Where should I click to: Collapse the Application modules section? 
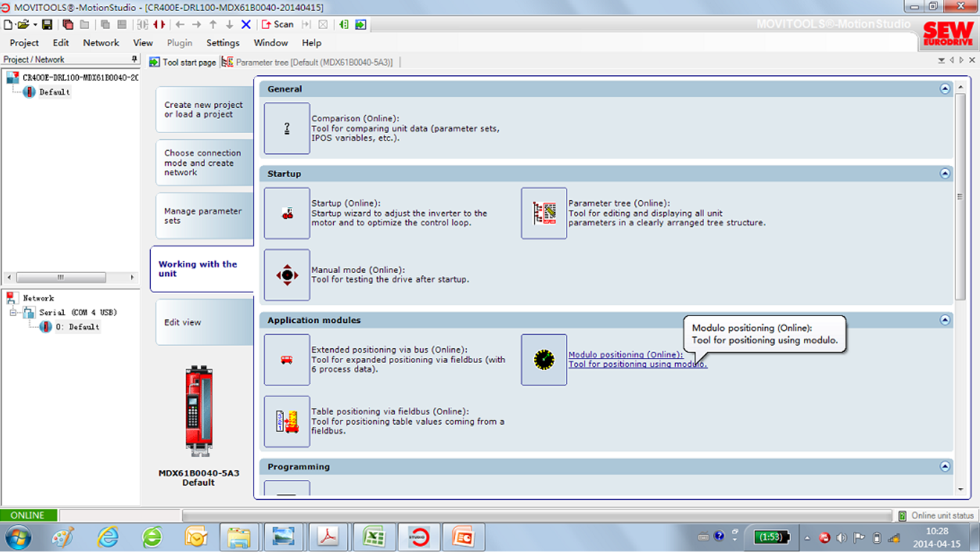(x=944, y=320)
